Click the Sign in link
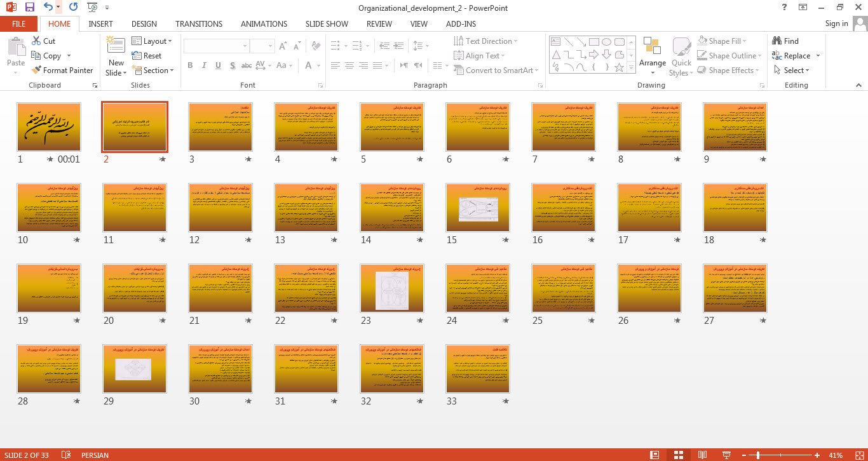This screenshot has height=461, width=868. point(836,23)
